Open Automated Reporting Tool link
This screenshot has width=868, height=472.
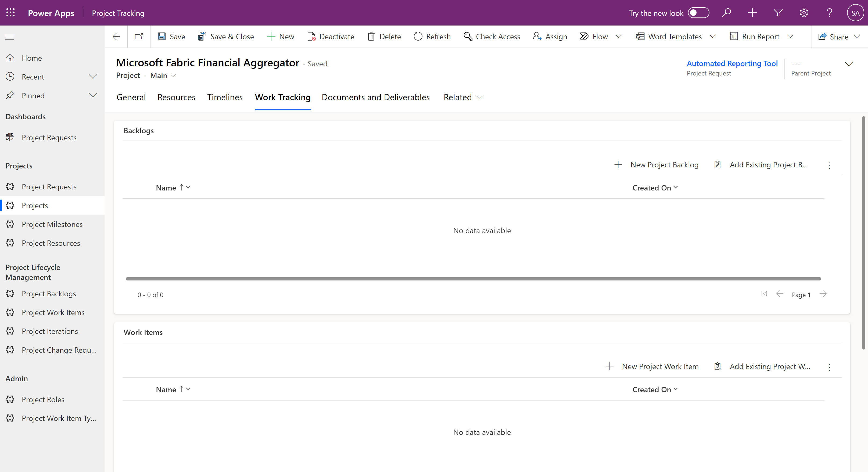click(732, 63)
